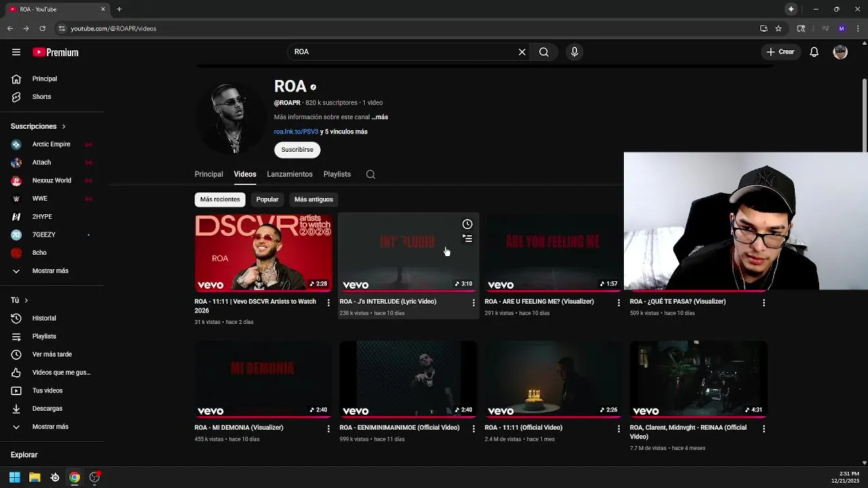Open options for 11:11 Vevo DSCVR video
868x488 pixels.
(328, 303)
